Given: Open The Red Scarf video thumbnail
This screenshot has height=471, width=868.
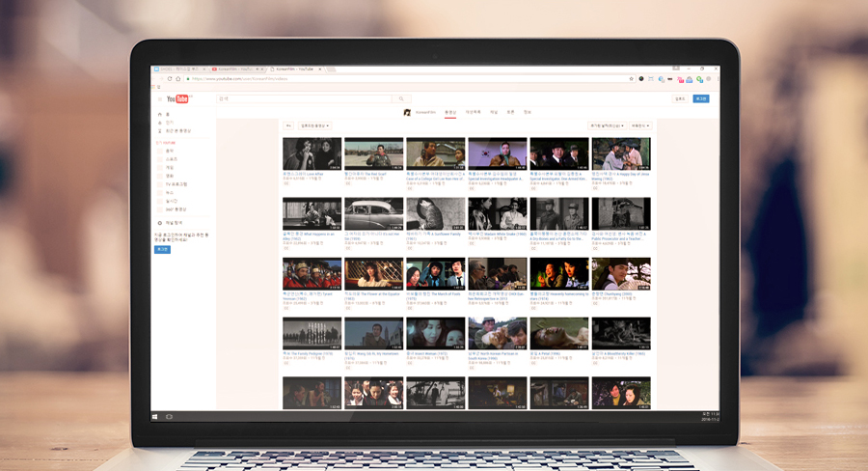Looking at the screenshot, I should pyautogui.click(x=373, y=154).
